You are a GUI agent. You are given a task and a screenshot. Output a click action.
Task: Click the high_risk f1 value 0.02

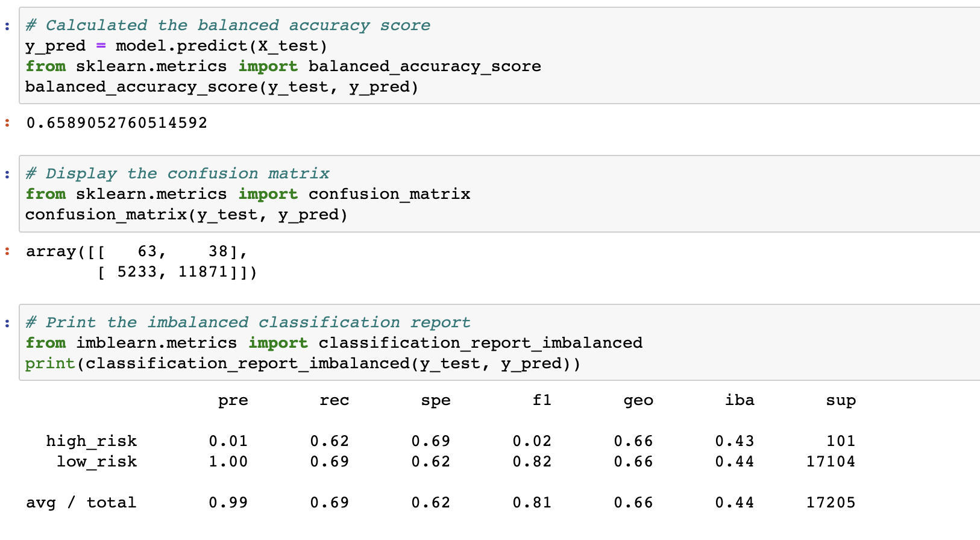532,441
